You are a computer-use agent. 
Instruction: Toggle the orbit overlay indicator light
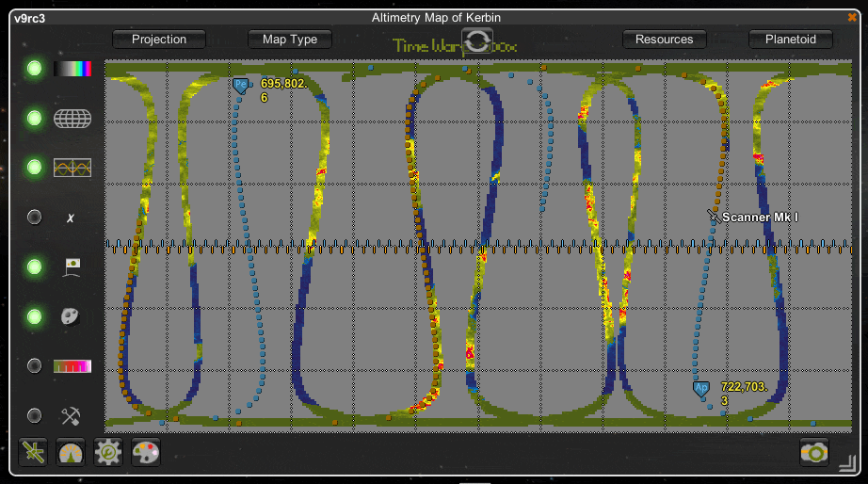coord(34,168)
